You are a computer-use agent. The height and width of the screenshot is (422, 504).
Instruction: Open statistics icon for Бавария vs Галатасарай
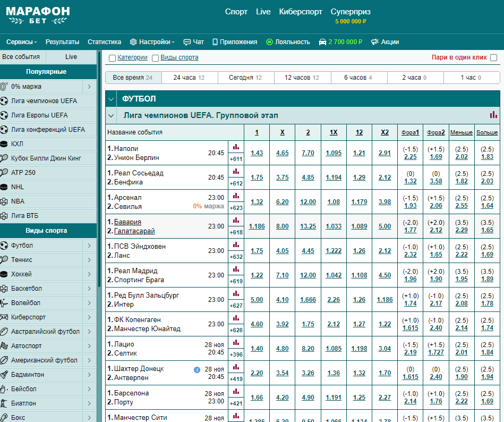point(236,221)
